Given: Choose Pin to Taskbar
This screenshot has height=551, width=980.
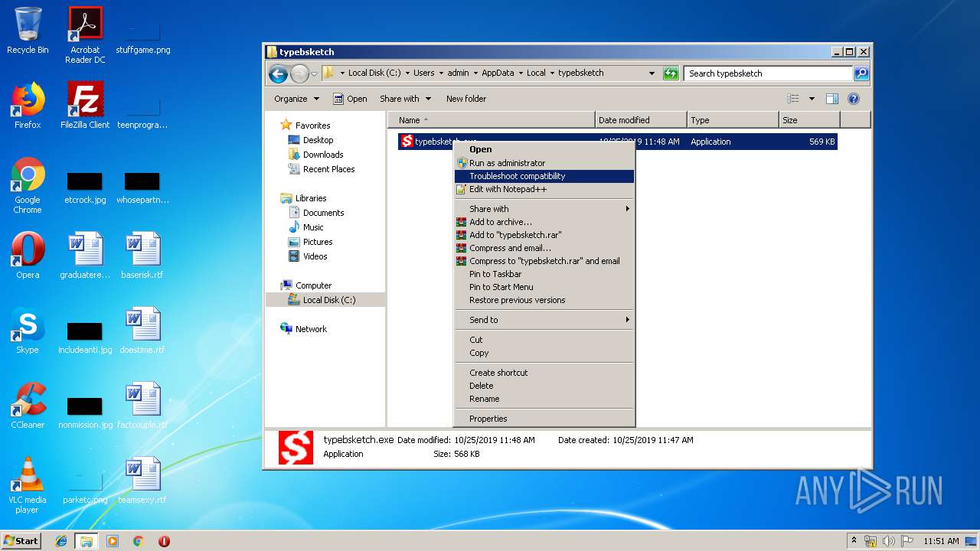Looking at the screenshot, I should (x=544, y=274).
